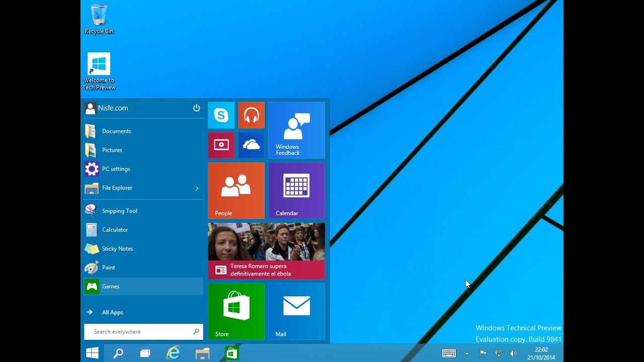Open Search from the taskbar
Screen dimensions: 644x362
[x=118, y=353]
